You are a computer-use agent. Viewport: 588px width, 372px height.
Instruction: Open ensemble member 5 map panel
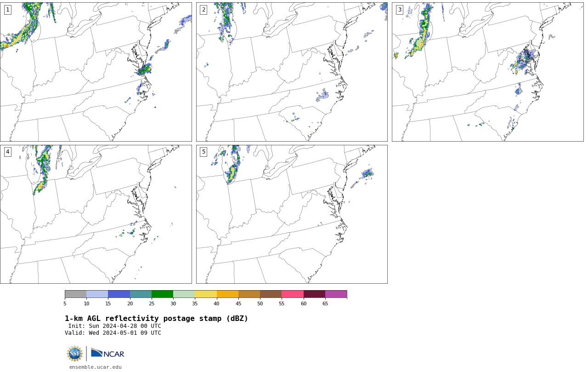click(x=292, y=214)
